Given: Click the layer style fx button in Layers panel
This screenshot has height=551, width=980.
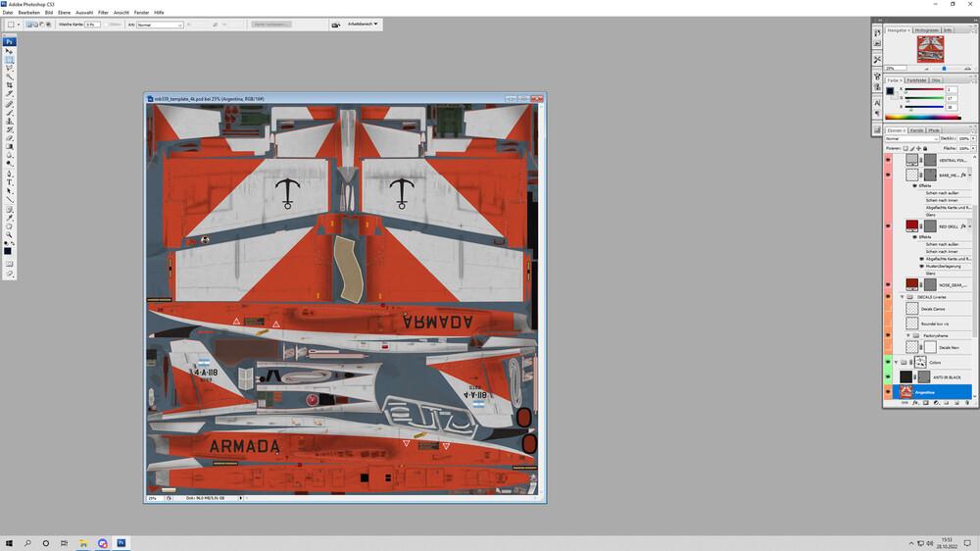Looking at the screenshot, I should [914, 402].
